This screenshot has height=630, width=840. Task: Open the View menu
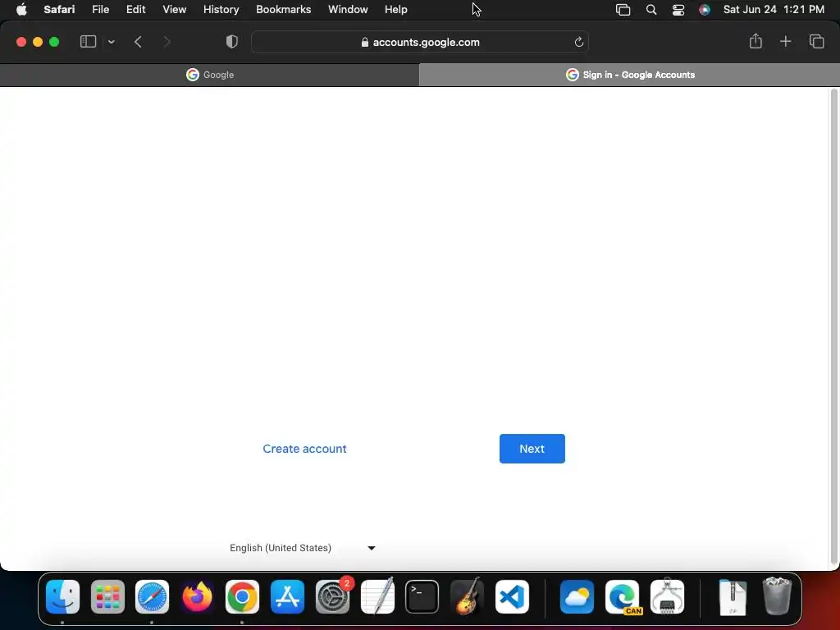(x=174, y=10)
